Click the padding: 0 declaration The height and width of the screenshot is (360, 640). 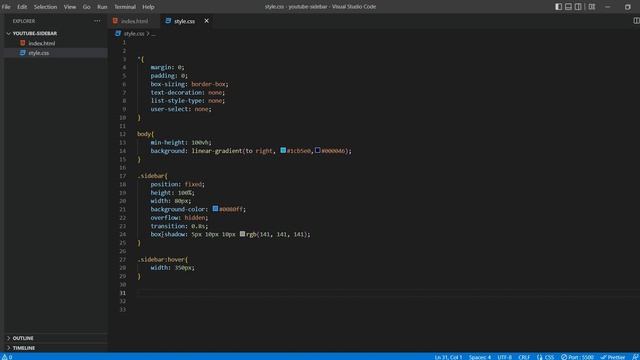[x=169, y=76]
